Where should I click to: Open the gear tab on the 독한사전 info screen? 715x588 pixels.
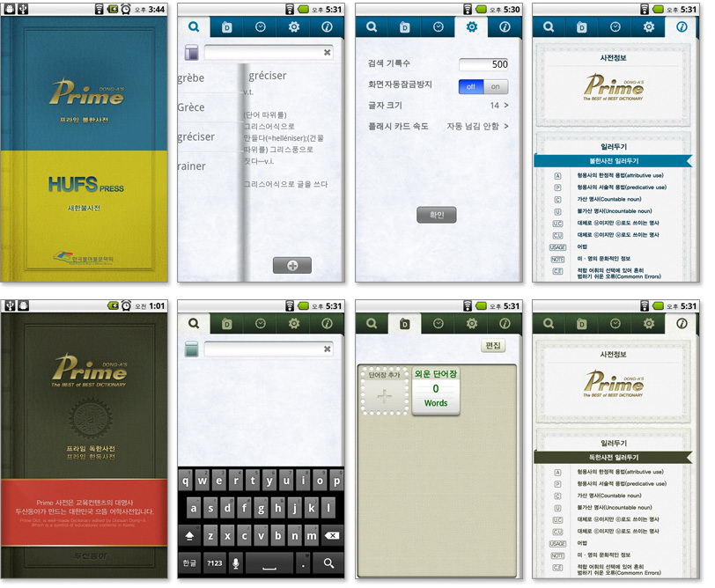648,324
